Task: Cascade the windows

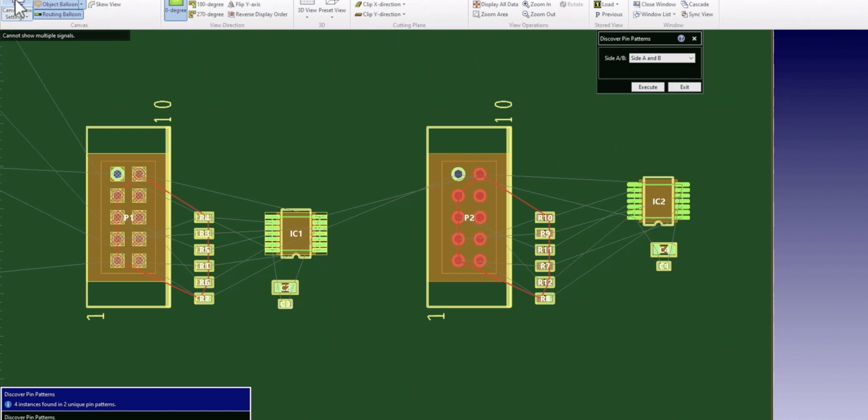Action: 694,4
